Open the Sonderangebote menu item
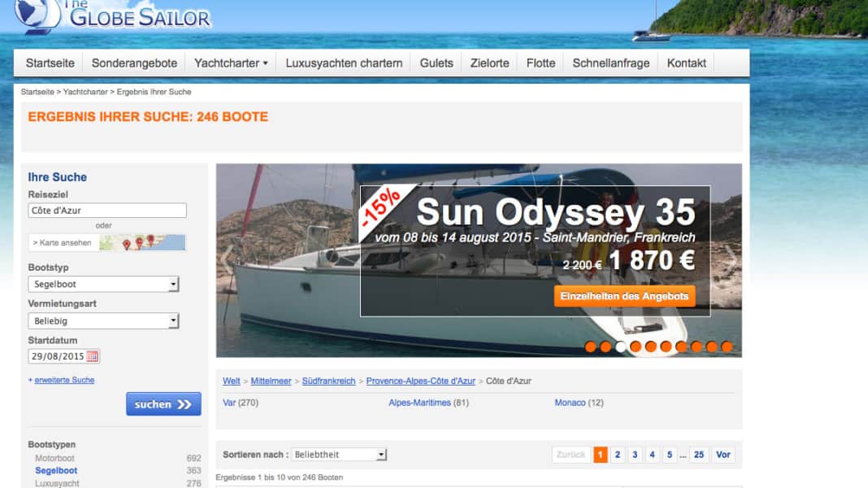The image size is (868, 488). (x=135, y=63)
